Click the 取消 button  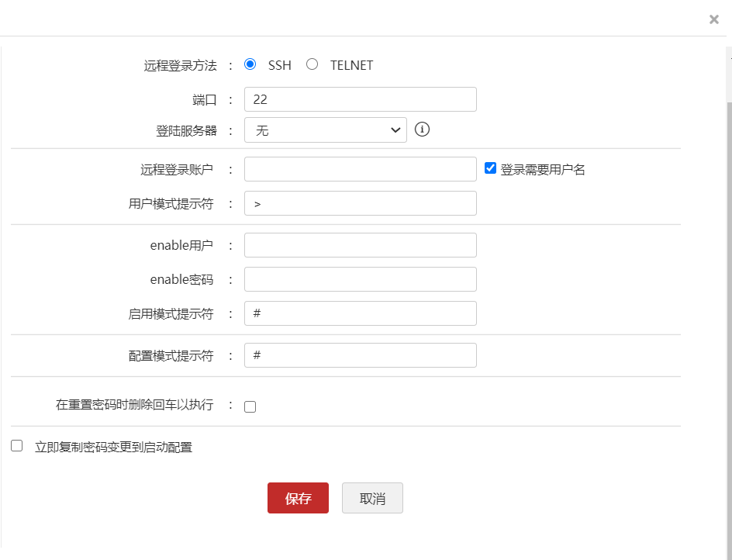coord(372,498)
